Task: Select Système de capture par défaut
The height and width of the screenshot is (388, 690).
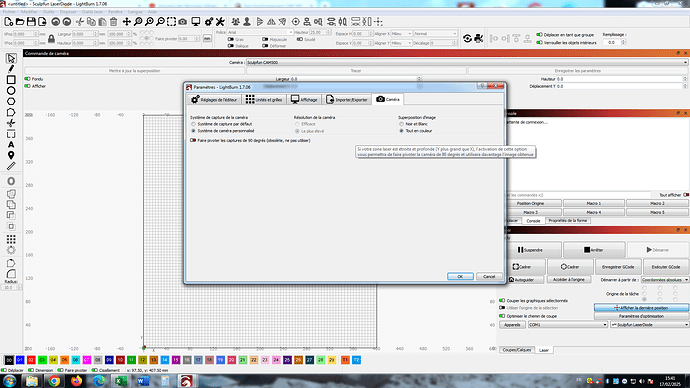Action: [x=222, y=124]
